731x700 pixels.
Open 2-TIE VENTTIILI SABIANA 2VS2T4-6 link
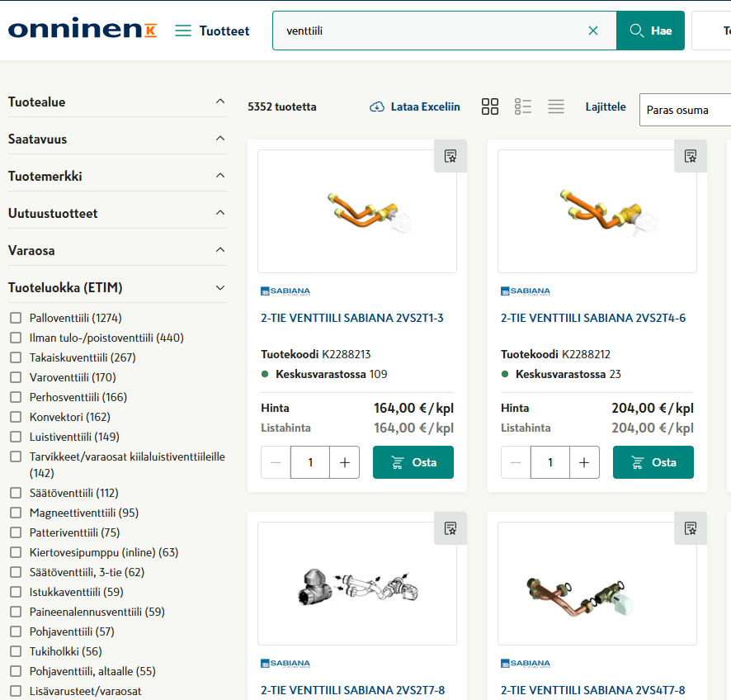[x=593, y=318]
